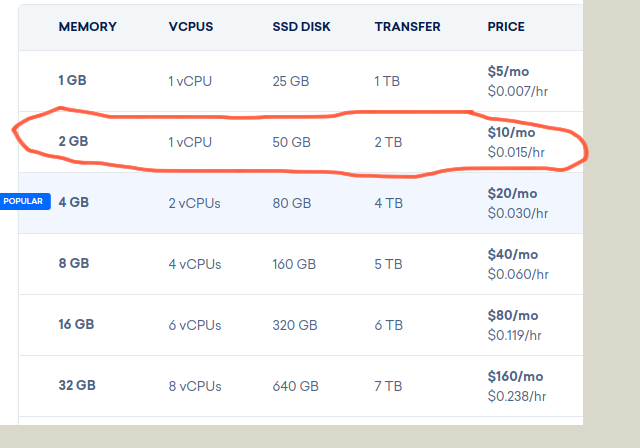Click the $160/mo price
640x448 pixels.
pyautogui.click(x=515, y=376)
